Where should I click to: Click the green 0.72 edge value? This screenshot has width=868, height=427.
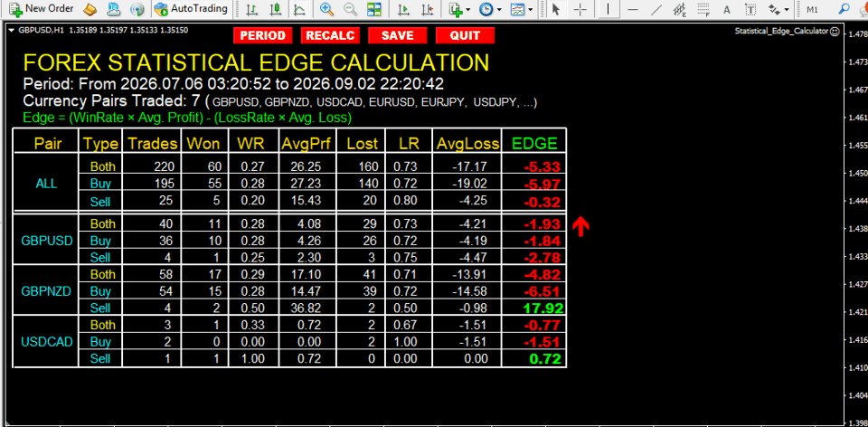coord(546,358)
